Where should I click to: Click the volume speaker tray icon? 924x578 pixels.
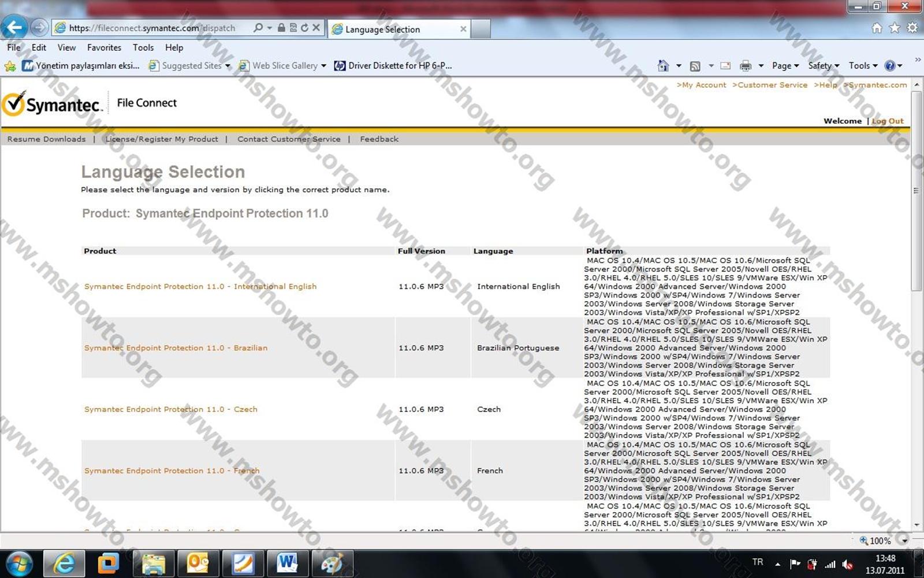(848, 564)
